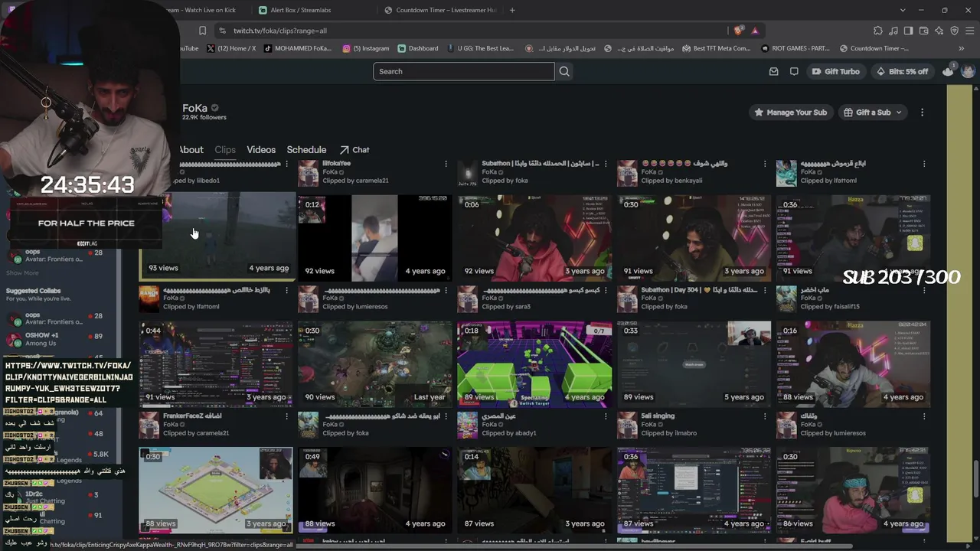980x551 pixels.
Task: Click the "Clipped by caramela21" text under lilfokaYee
Action: (x=355, y=181)
